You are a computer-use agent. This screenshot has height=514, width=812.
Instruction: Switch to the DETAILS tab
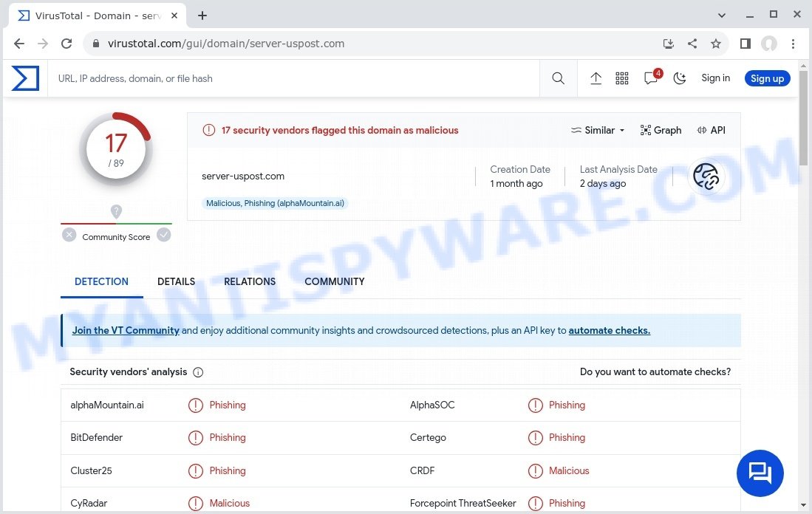[x=176, y=281]
